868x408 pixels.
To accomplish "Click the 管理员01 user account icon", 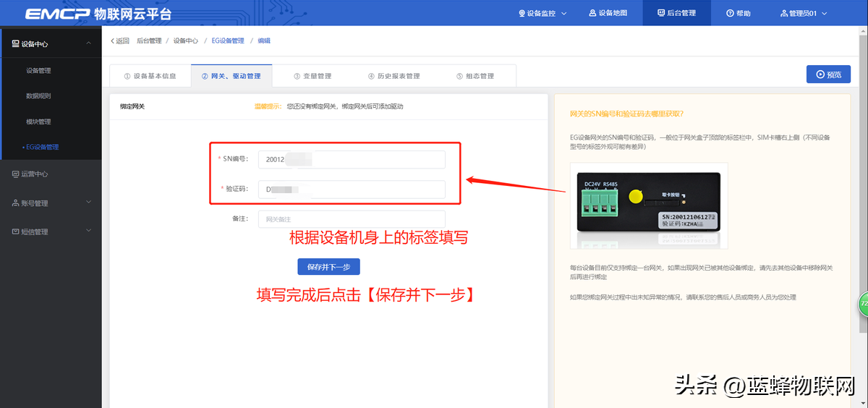I will coord(783,13).
